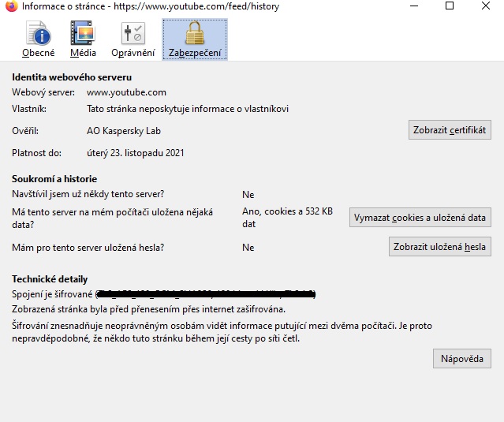Click 'Tato stránka neposkytuje informace o vlastníkovi'
504x422 pixels.
[188, 109]
